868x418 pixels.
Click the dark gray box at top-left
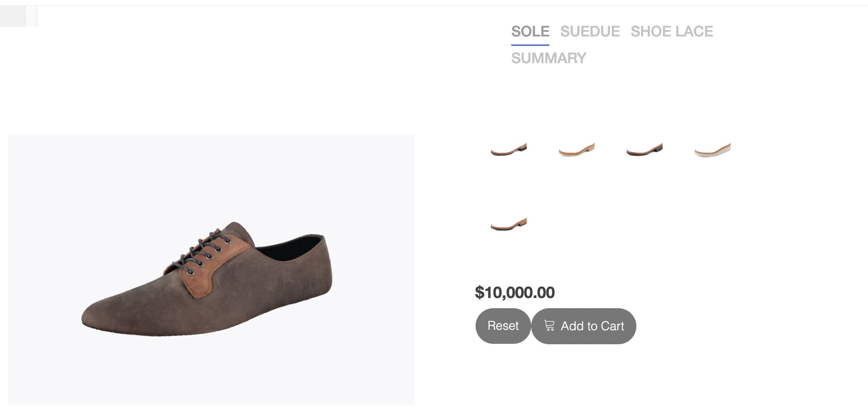coord(12,17)
